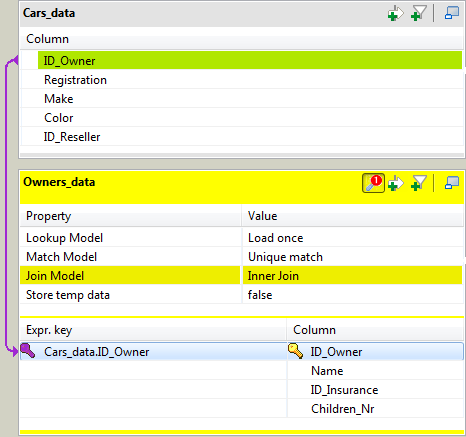Click yellow key icon beside ID_Owner column
The image size is (466, 437).
tap(296, 351)
